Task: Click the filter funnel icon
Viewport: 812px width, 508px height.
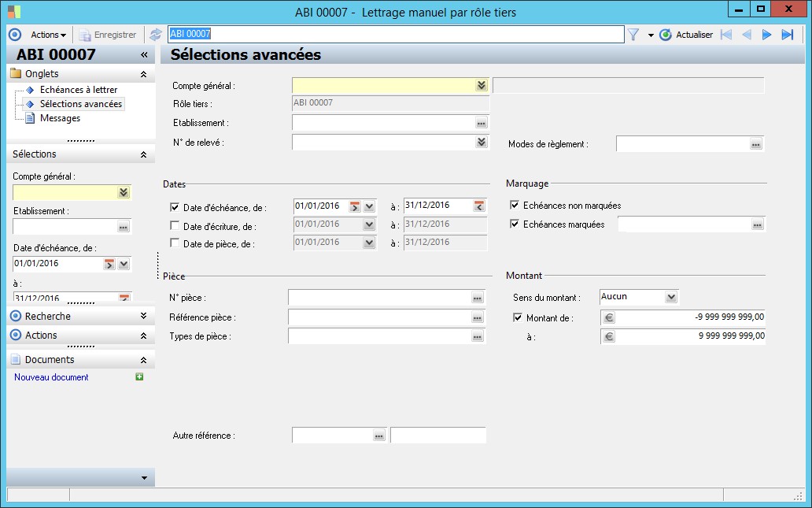Action: coord(633,35)
